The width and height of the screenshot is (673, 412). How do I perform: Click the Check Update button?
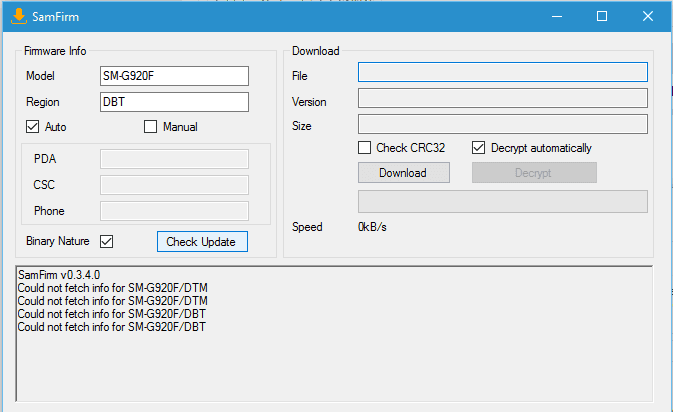[x=202, y=242]
